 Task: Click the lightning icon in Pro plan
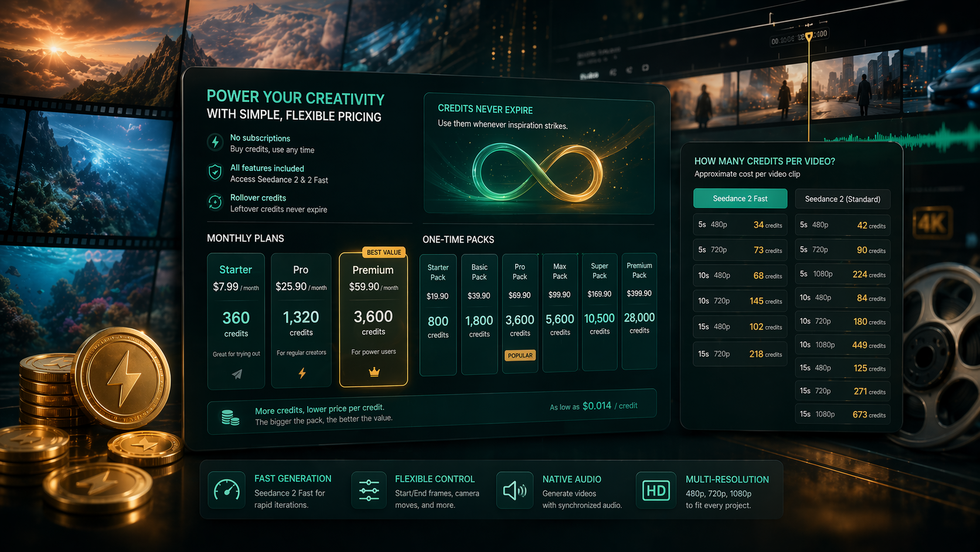click(302, 372)
